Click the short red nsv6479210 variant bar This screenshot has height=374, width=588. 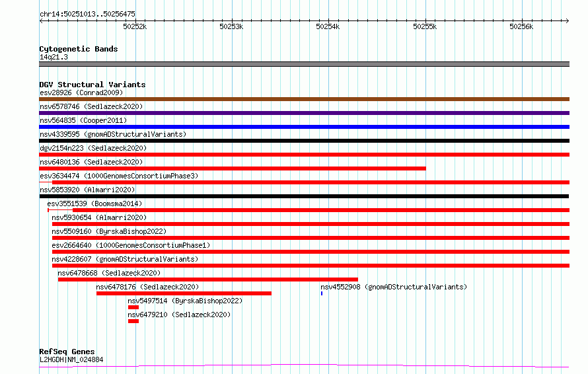(133, 321)
